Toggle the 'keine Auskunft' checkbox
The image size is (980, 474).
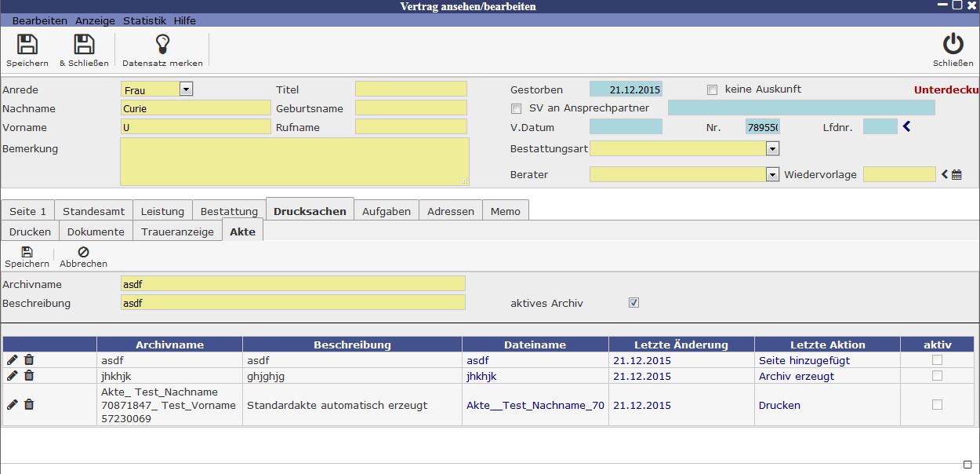712,89
